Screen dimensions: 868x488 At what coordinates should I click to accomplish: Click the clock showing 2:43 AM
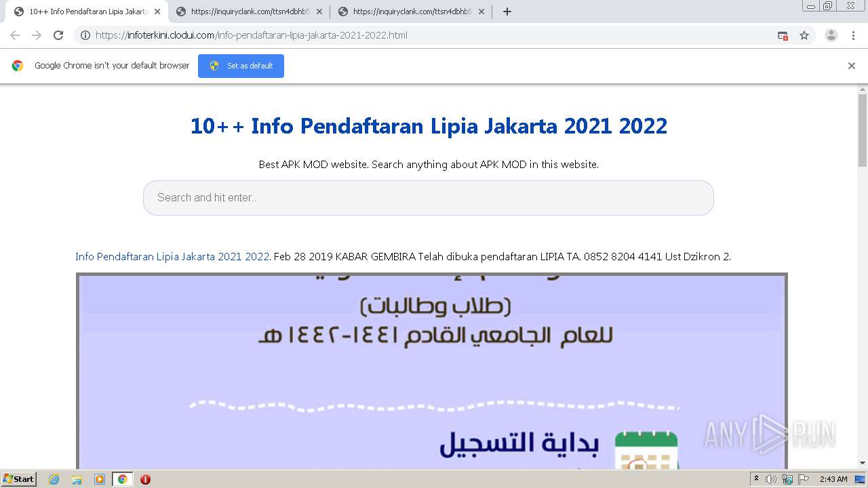pyautogui.click(x=833, y=479)
